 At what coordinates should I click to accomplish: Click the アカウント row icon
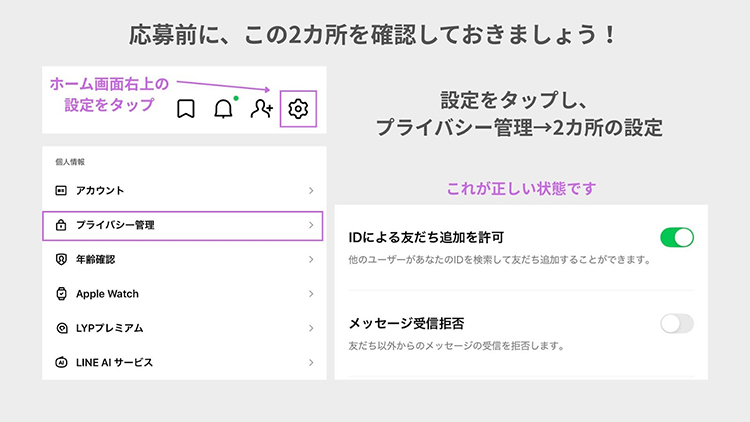[x=60, y=190]
